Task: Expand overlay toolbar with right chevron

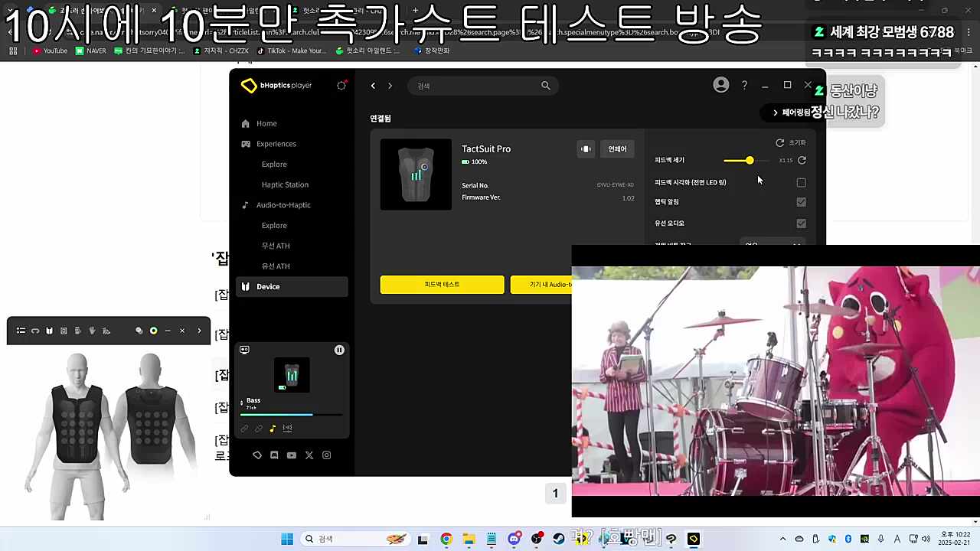Action: pyautogui.click(x=199, y=331)
